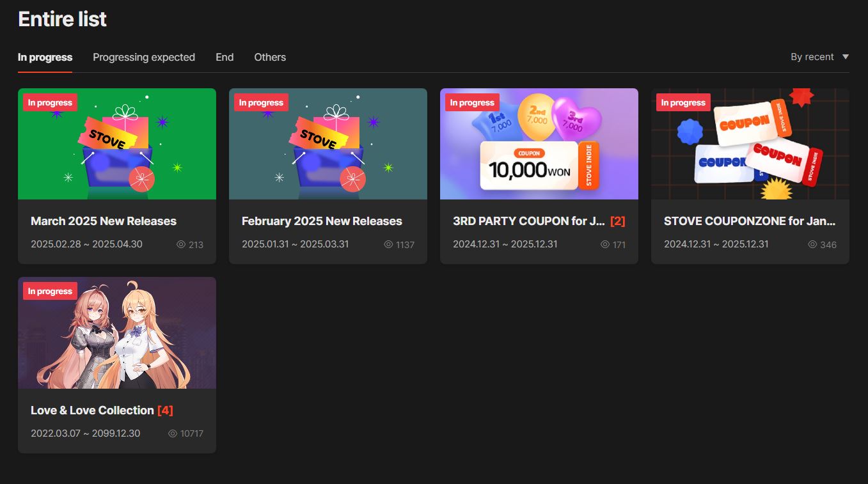Click the Love & Love Collection title

92,410
